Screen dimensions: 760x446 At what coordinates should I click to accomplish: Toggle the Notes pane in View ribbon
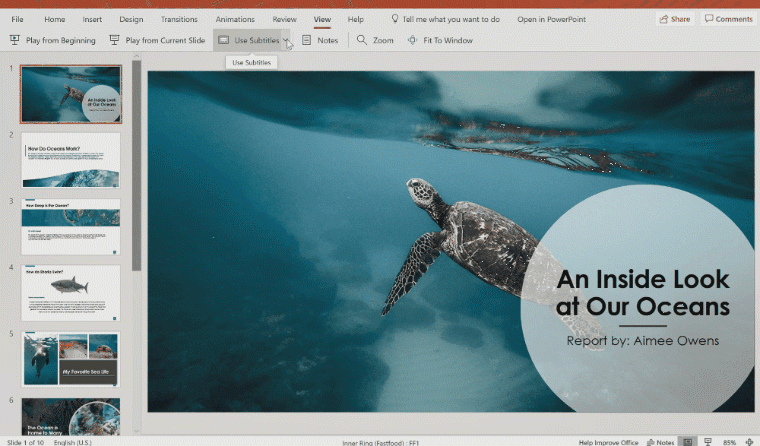click(320, 40)
